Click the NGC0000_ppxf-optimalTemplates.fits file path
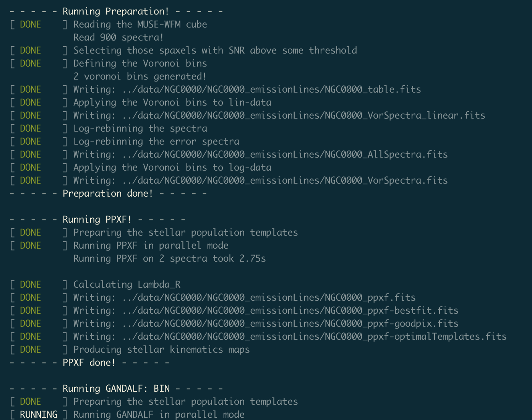This screenshot has height=420, width=532. [x=315, y=337]
